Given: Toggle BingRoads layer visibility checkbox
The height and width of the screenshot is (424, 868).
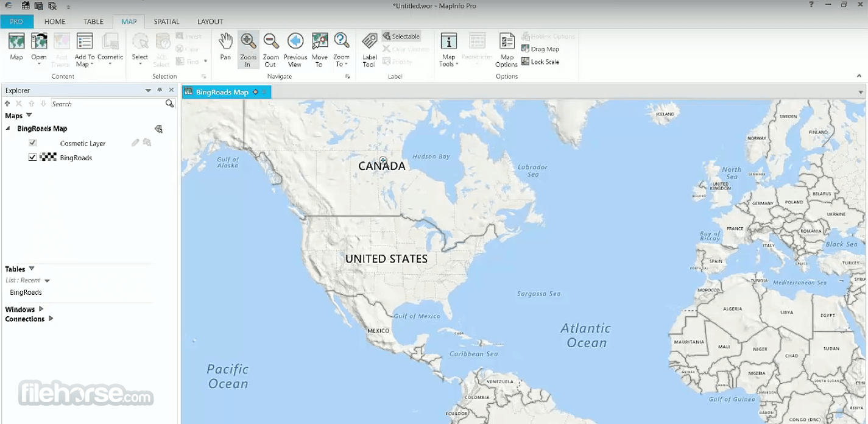Looking at the screenshot, I should coord(33,157).
